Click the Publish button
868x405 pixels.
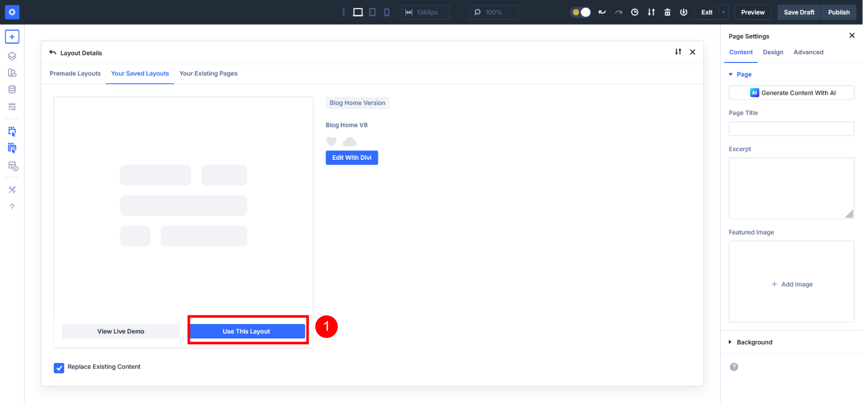click(839, 12)
